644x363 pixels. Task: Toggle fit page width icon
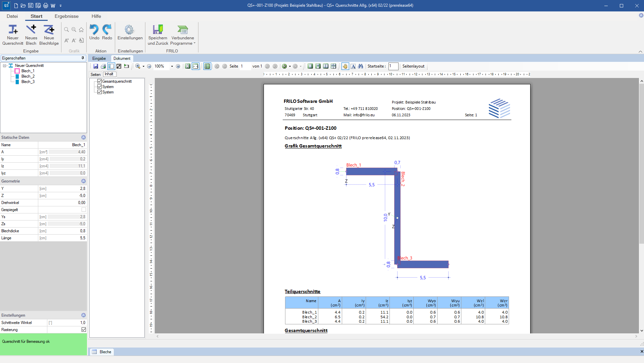coord(195,66)
